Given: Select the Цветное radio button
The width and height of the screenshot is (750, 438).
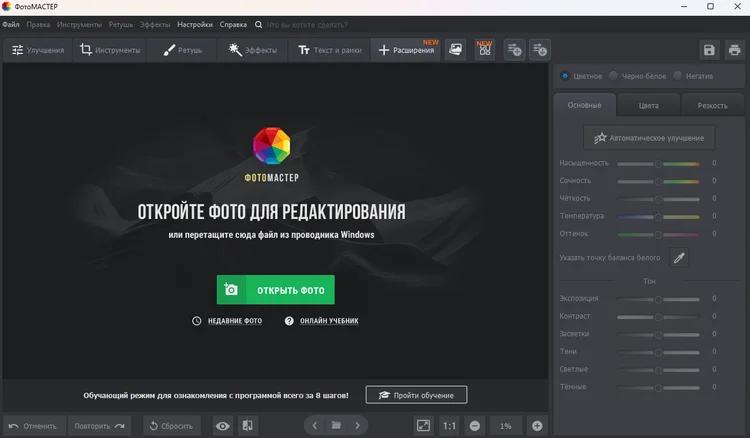Looking at the screenshot, I should [x=582, y=76].
